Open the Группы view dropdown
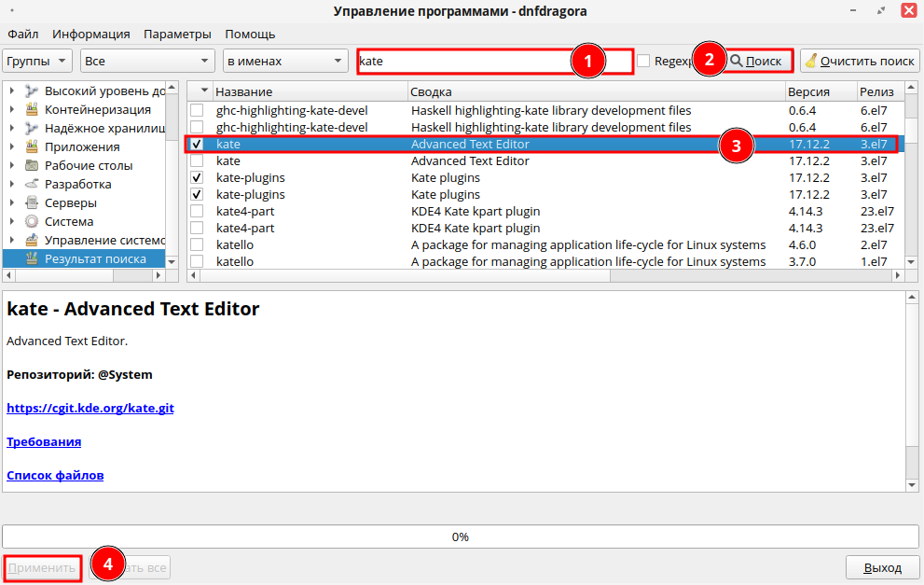 37,61
